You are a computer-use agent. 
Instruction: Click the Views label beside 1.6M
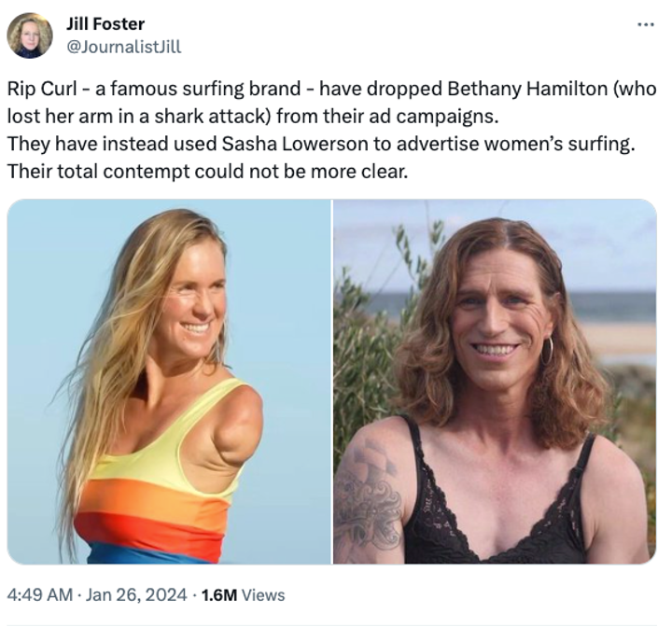tap(263, 594)
